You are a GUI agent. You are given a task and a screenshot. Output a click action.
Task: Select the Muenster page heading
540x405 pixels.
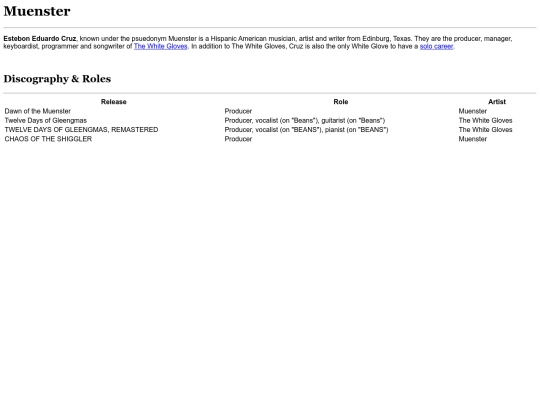[x=37, y=11]
